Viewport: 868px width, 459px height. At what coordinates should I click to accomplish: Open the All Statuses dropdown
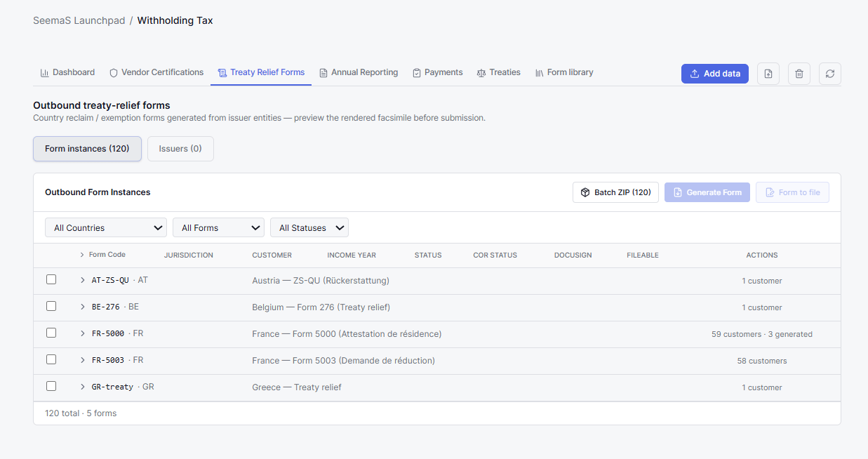309,227
